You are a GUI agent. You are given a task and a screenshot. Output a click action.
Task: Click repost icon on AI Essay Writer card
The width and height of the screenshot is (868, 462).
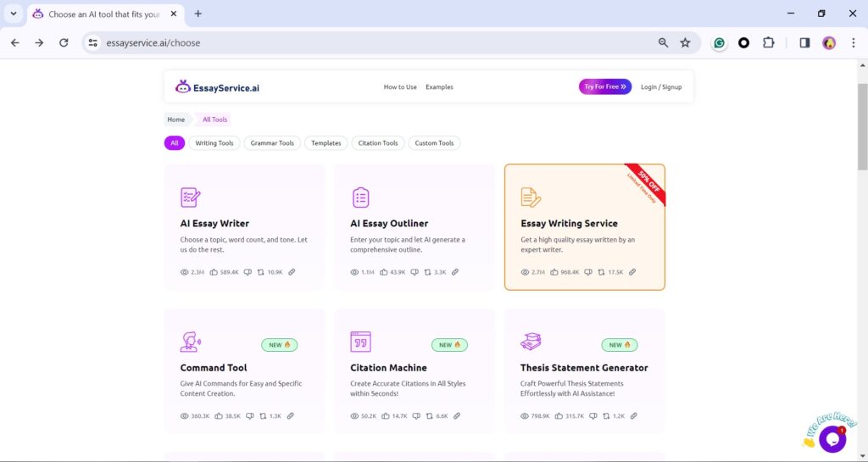coord(261,272)
